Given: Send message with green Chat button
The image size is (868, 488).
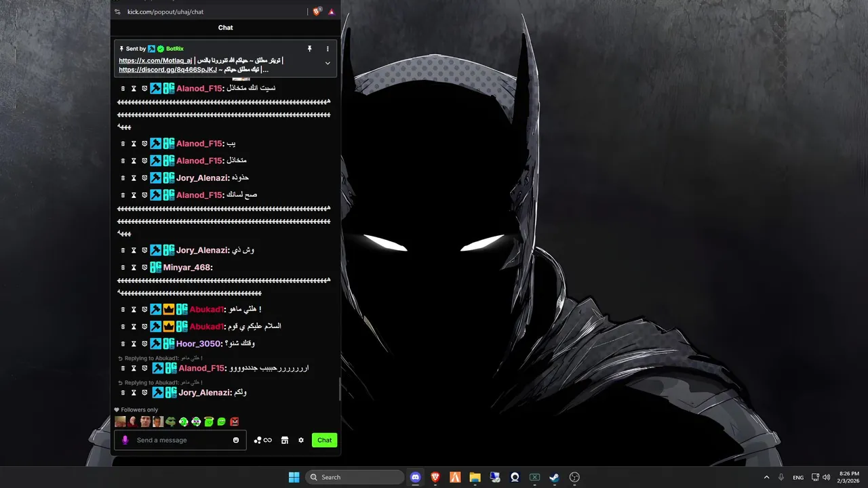Looking at the screenshot, I should coord(325,440).
